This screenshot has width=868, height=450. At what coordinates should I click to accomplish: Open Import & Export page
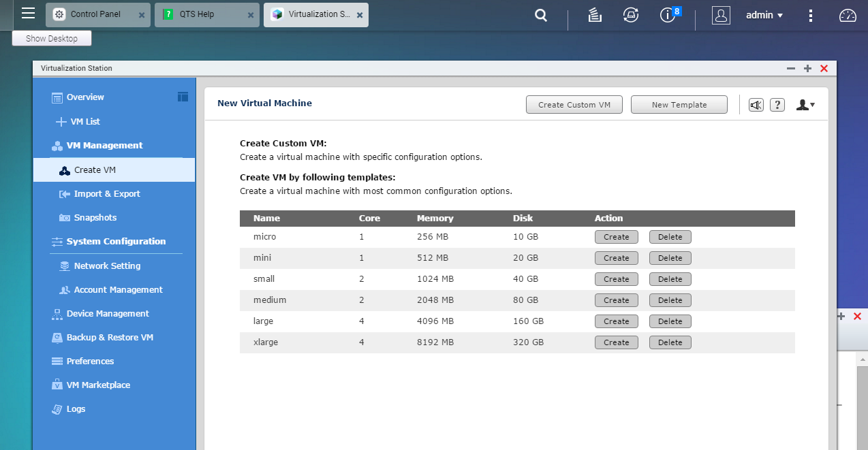[107, 193]
